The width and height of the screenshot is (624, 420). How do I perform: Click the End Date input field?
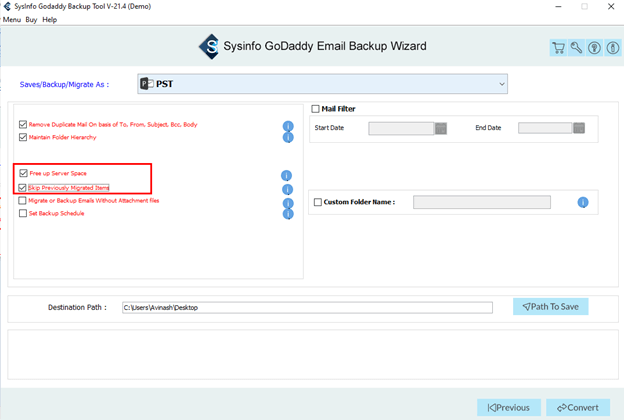[x=545, y=128]
